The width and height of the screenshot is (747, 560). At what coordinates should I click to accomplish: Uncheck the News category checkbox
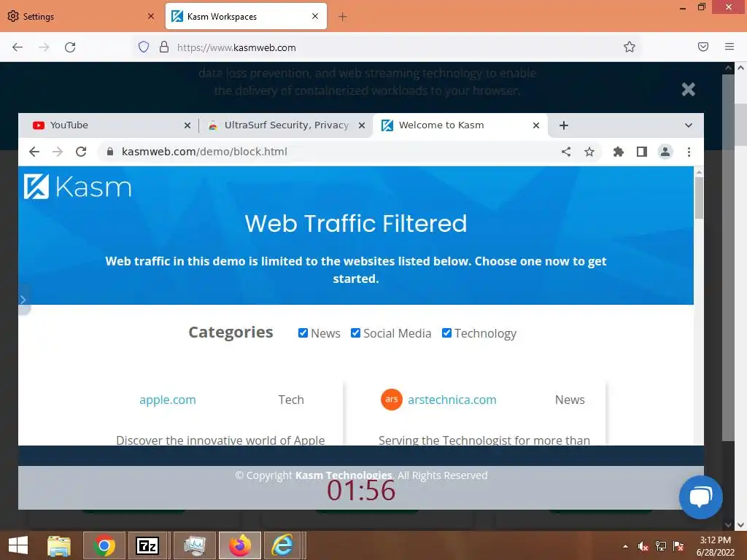pos(303,332)
